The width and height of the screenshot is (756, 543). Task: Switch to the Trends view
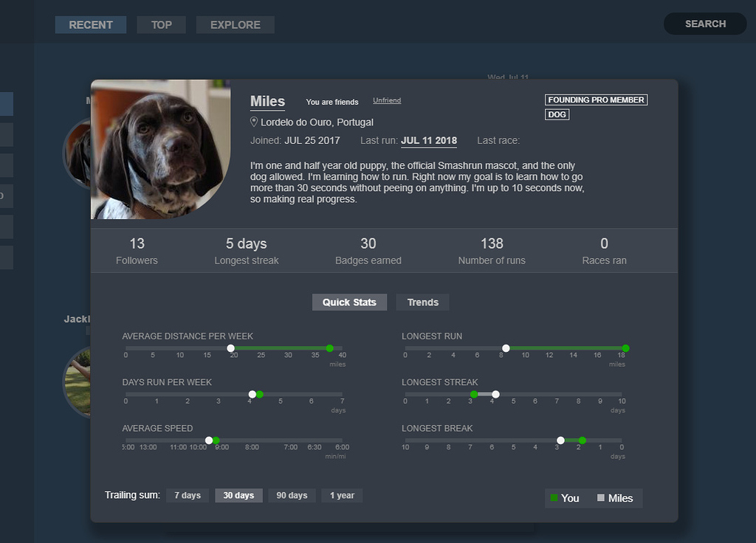click(422, 302)
